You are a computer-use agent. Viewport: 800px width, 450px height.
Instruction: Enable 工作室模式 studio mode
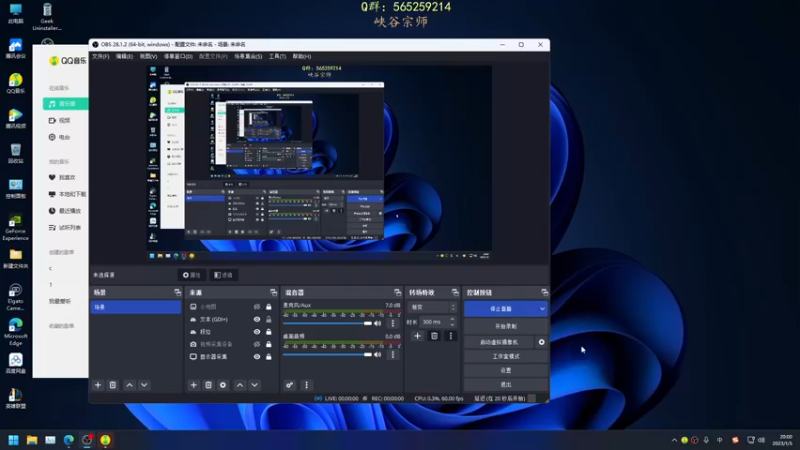pyautogui.click(x=506, y=356)
